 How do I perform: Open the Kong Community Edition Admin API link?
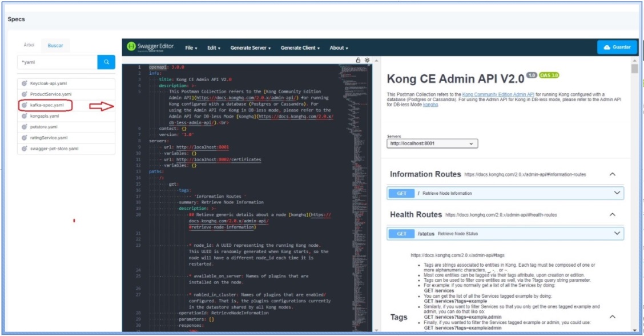tap(498, 94)
